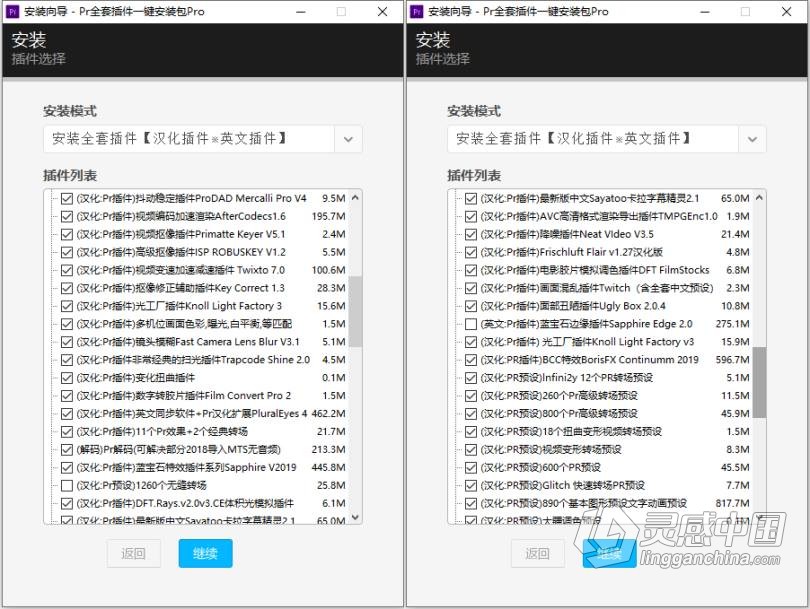Select 800个Pr高级转场预设 list row

608,414
